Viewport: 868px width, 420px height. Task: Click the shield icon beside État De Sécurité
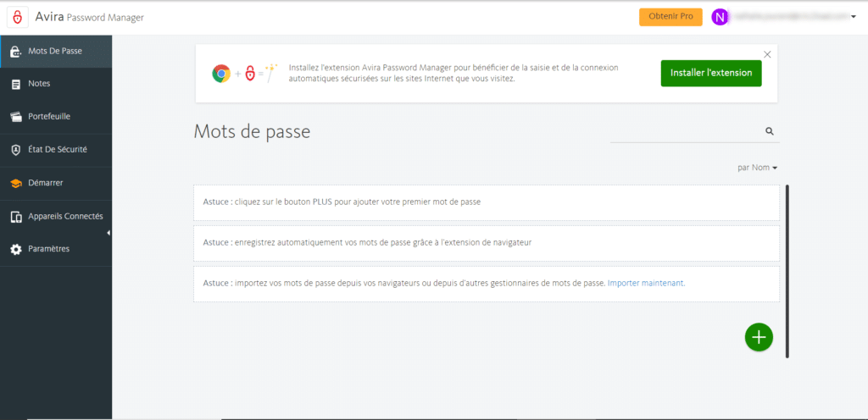(x=16, y=151)
